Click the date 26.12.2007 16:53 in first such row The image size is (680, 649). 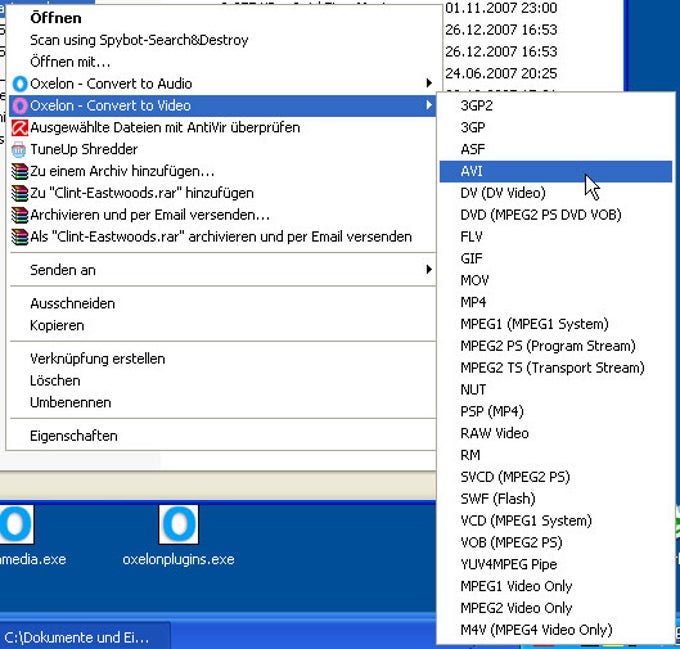pos(501,30)
